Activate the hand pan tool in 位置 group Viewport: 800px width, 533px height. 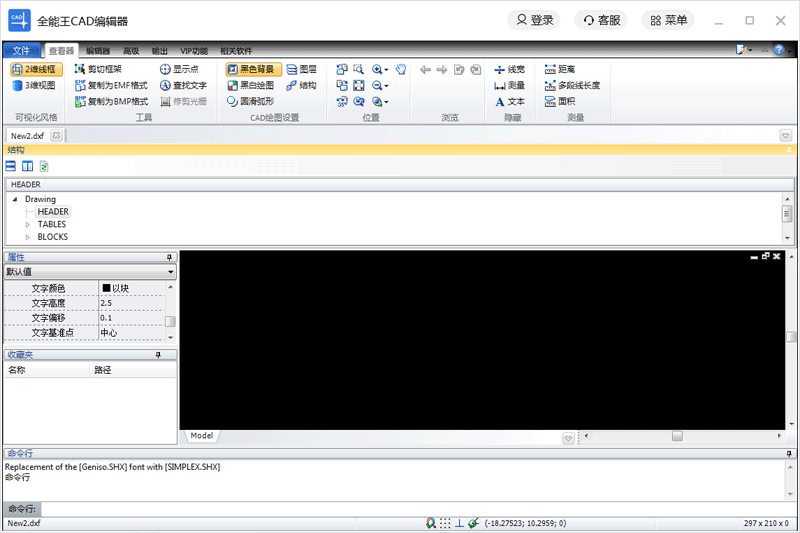point(400,69)
